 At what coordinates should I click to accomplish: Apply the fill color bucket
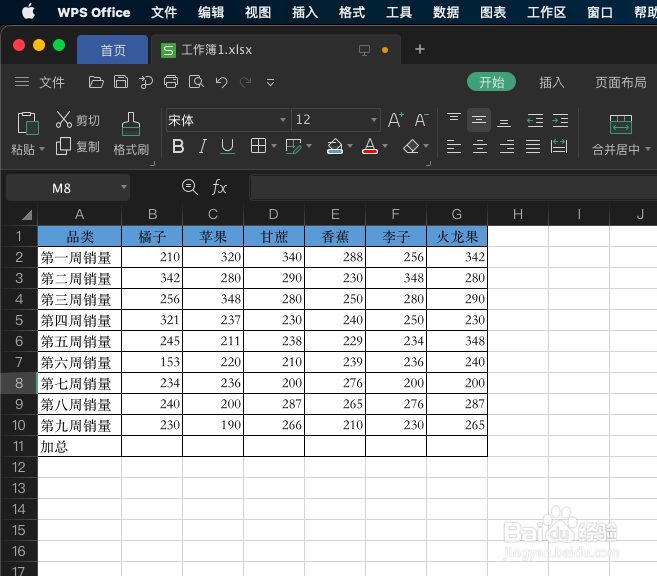click(x=335, y=146)
